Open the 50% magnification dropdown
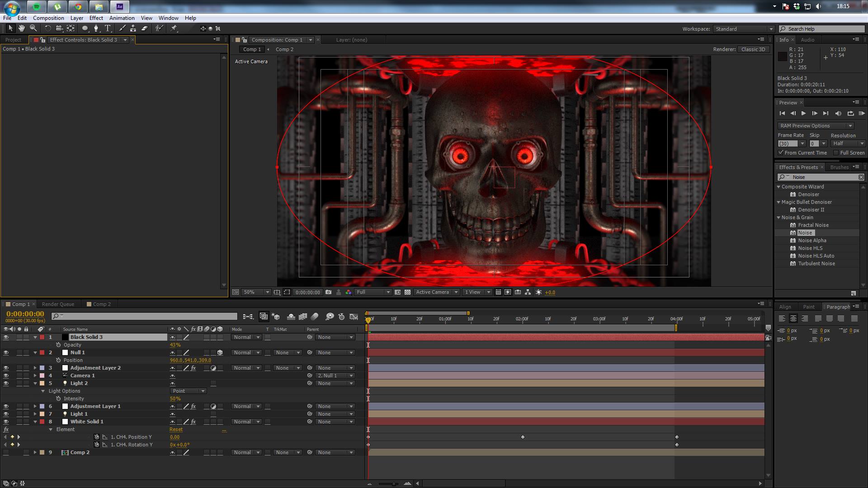Screen dimensions: 868x488 pyautogui.click(x=256, y=292)
